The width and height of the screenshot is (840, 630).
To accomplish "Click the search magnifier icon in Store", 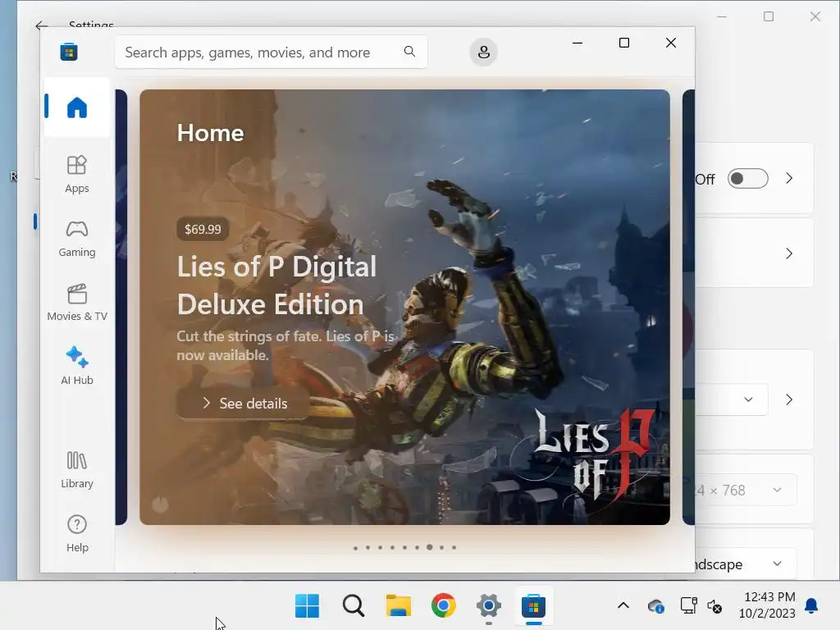I will pyautogui.click(x=410, y=52).
